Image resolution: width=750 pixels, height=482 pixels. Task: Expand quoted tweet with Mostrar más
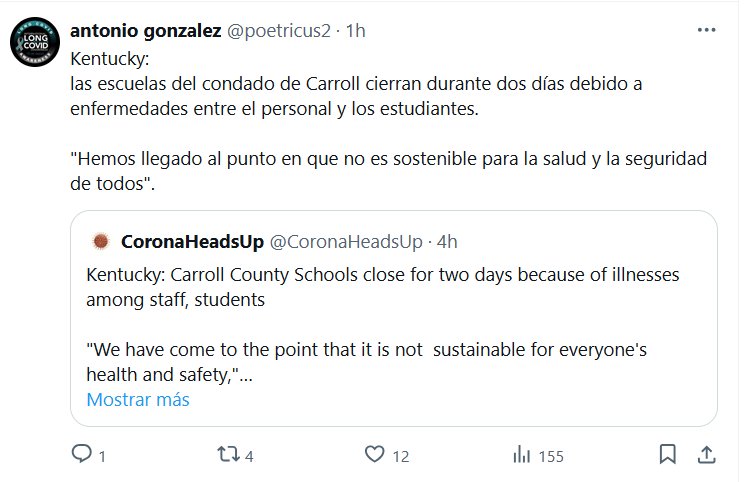[137, 399]
